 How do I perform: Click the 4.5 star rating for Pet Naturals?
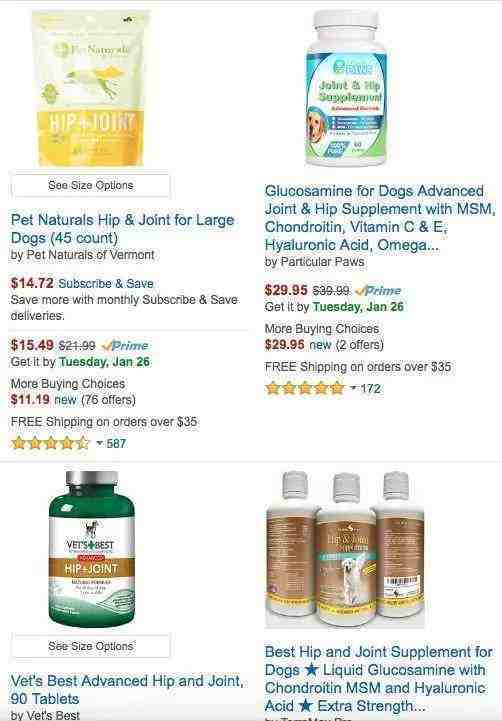[50, 443]
